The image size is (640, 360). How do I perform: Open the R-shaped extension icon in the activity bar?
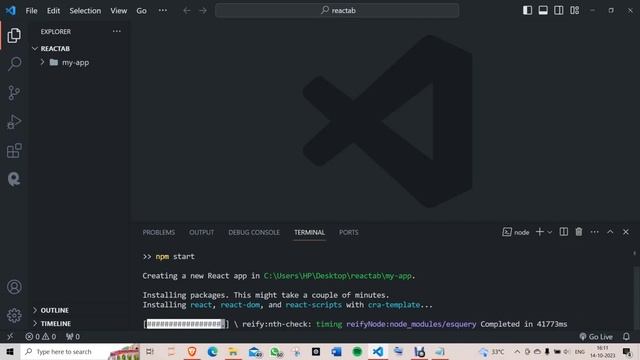14,179
